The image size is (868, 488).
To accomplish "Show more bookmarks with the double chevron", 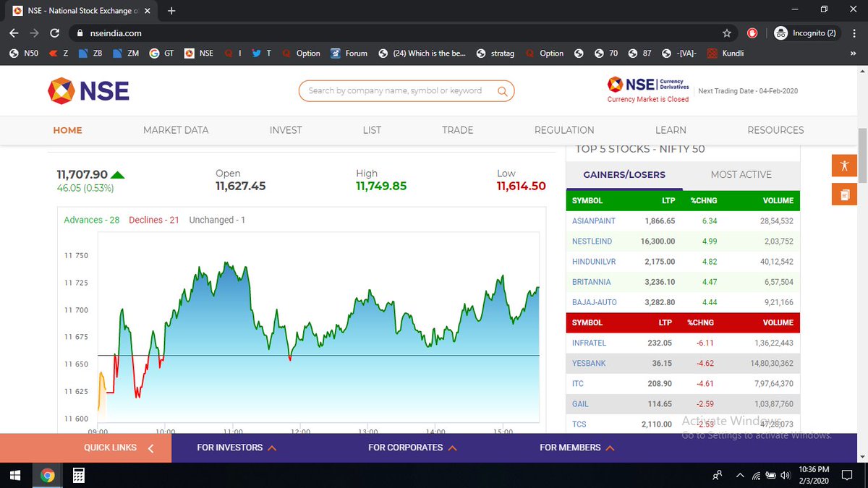I will click(854, 53).
